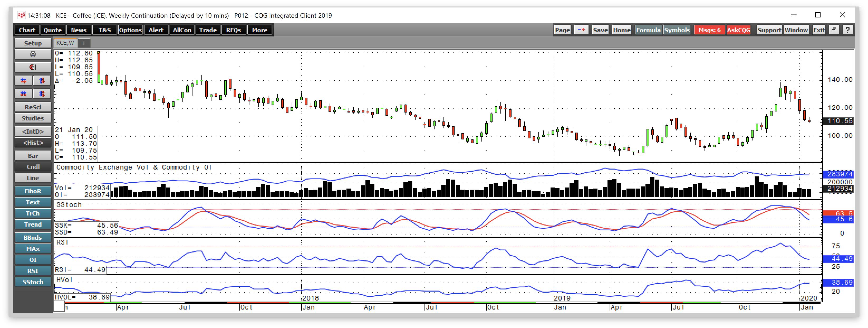The height and width of the screenshot is (328, 868).
Task: Click the vertical swap arrows icon
Action: 42,80
